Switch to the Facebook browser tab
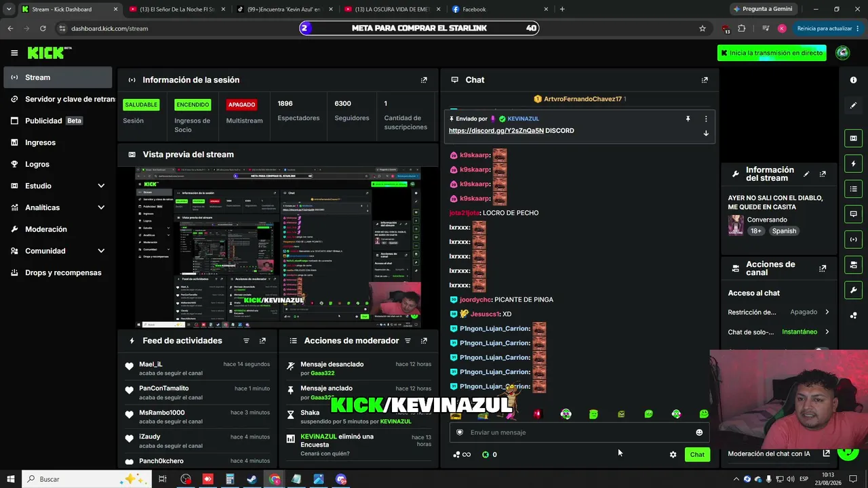The image size is (868, 488). click(500, 9)
